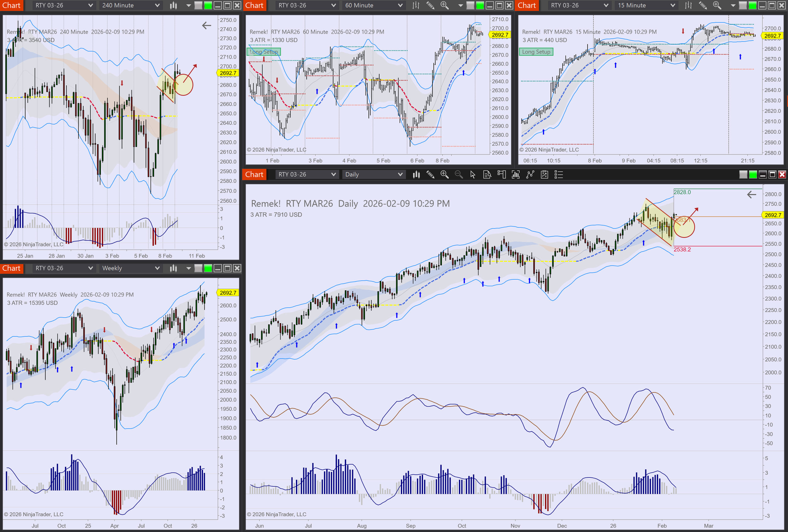Open bar type icon in Daily chart toolbar
The height and width of the screenshot is (532, 788).
[x=416, y=175]
